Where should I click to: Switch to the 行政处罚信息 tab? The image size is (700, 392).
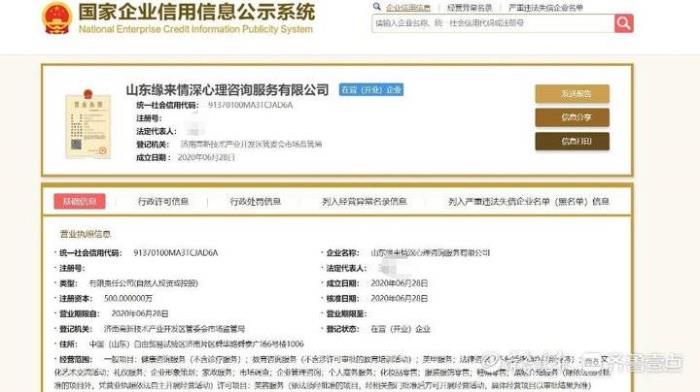tap(255, 202)
